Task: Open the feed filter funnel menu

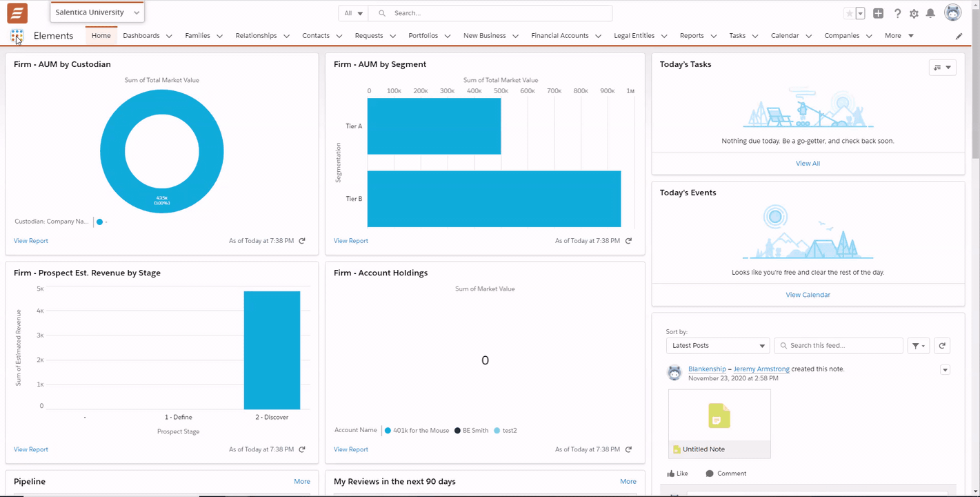Action: (x=919, y=346)
